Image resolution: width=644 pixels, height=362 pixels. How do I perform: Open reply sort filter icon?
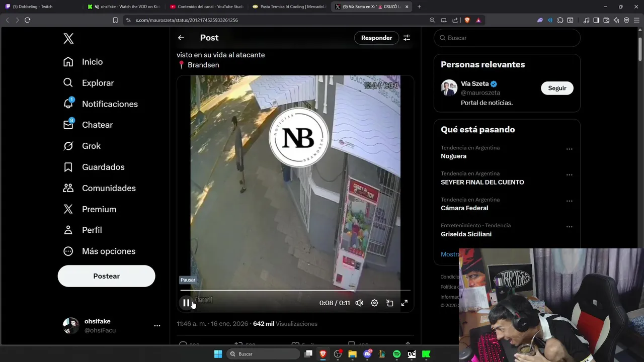click(x=407, y=38)
